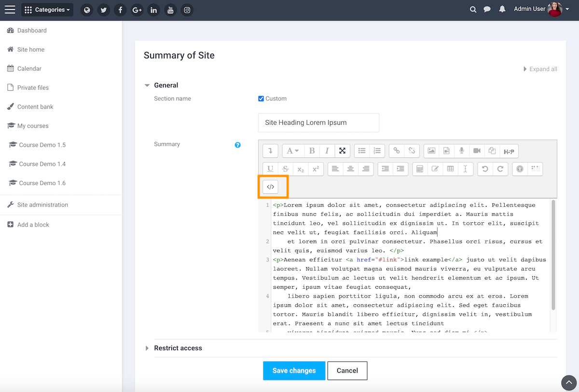Record audio with the microphone tool

click(x=462, y=151)
